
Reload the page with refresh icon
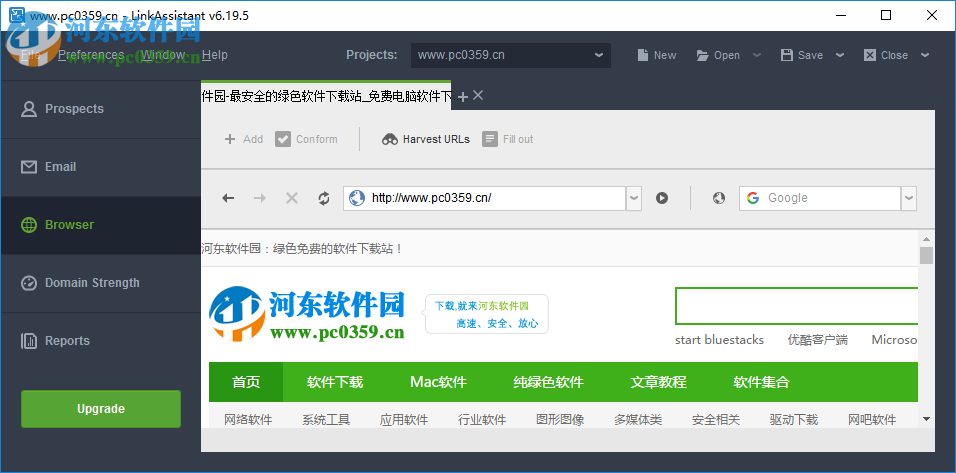[324, 198]
